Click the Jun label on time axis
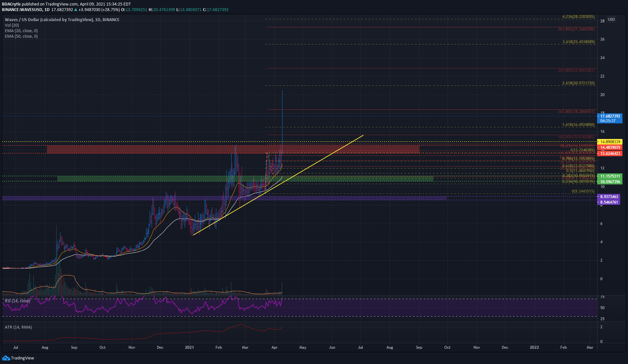The height and width of the screenshot is (364, 628). click(332, 347)
